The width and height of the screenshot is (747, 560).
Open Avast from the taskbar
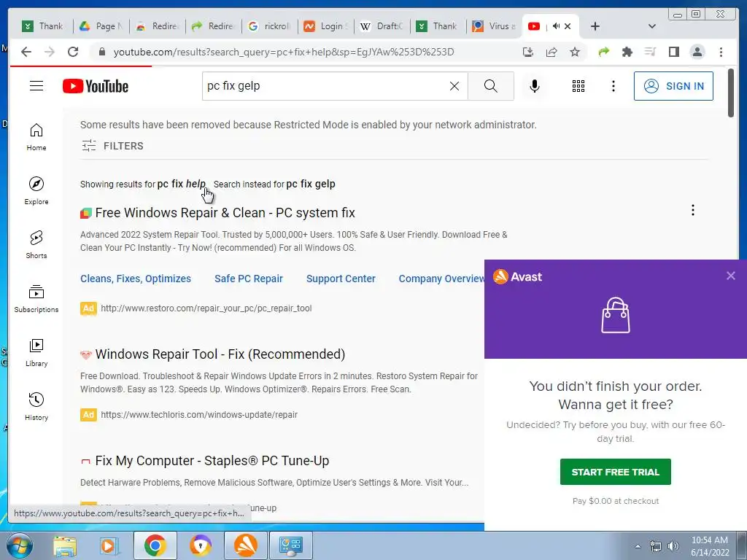245,545
